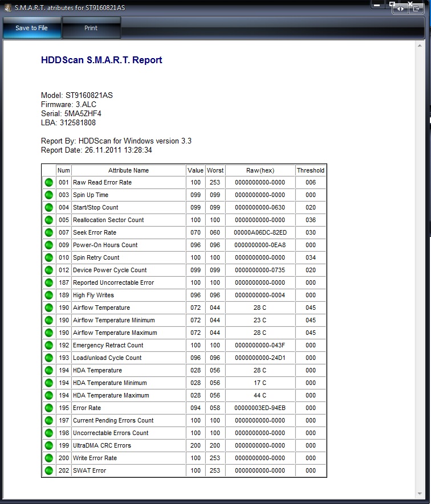The image size is (431, 504).
Task: Click green status icon for HDA Temperature Minimum
Action: click(49, 383)
